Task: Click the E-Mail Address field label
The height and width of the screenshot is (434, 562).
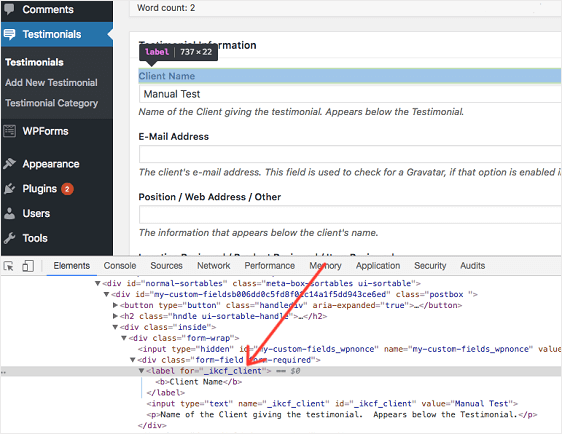Action: 173,137
